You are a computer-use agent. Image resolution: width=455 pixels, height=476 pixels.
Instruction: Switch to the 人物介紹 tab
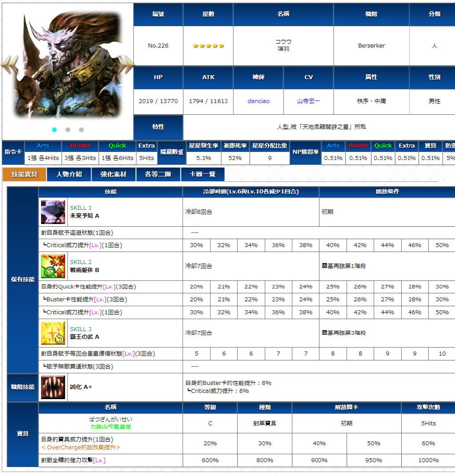(x=69, y=174)
